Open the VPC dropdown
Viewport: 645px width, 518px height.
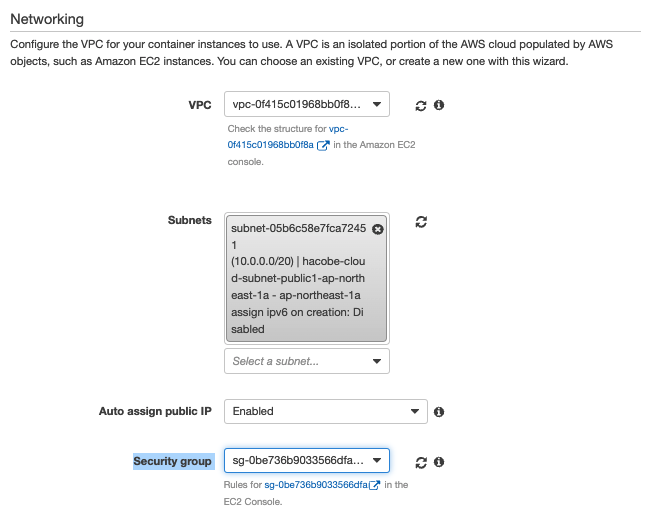pyautogui.click(x=306, y=104)
